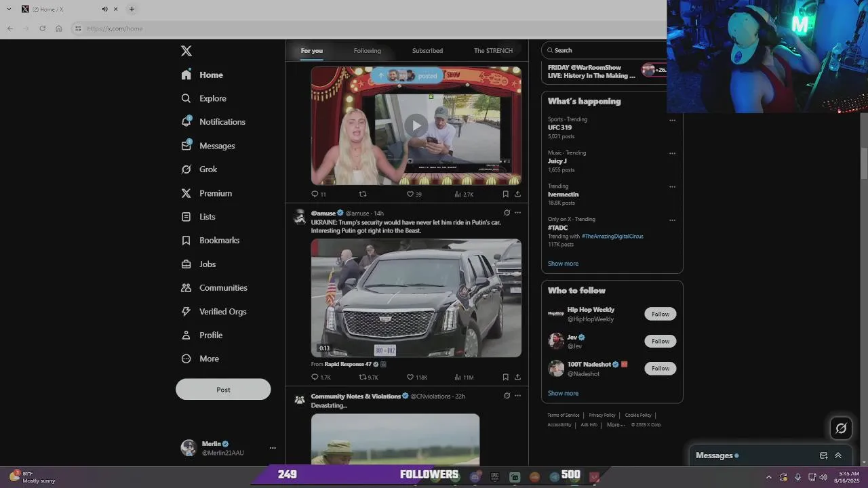Click Grok icon on @amuse post
Viewport: 868px width, 488px height.
click(x=507, y=213)
